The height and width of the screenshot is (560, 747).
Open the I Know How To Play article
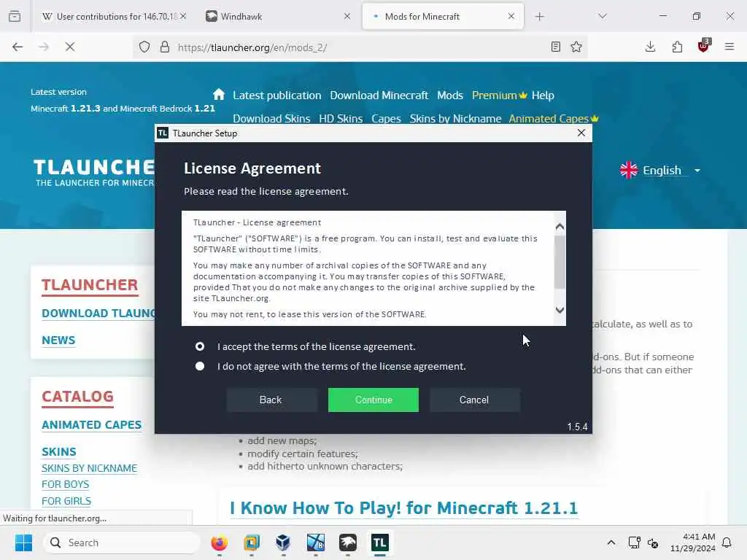403,508
